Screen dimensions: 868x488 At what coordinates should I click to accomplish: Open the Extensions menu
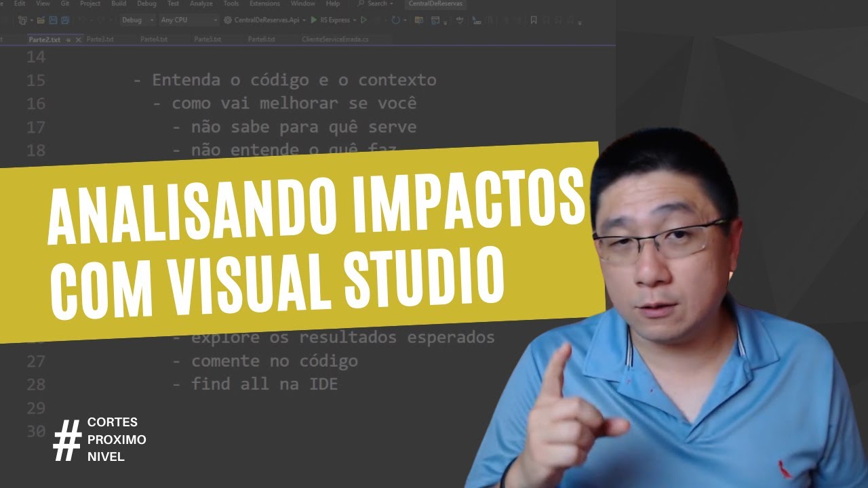[x=264, y=3]
